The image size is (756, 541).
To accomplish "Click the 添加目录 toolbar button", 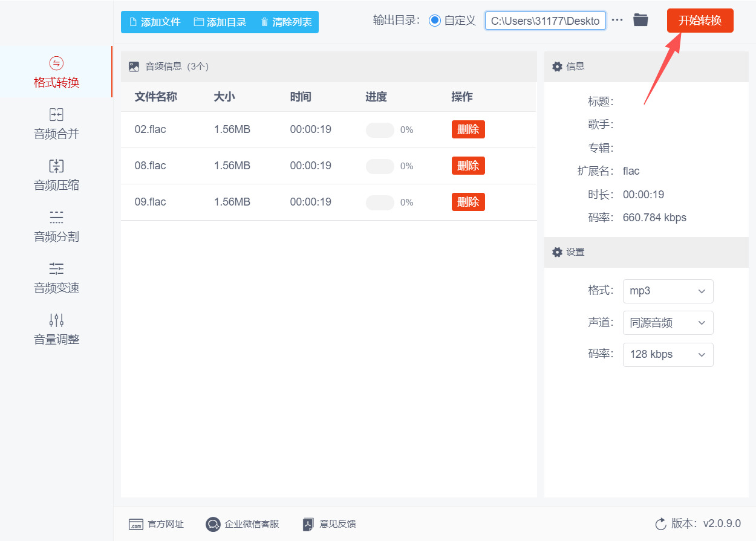I will click(x=220, y=22).
